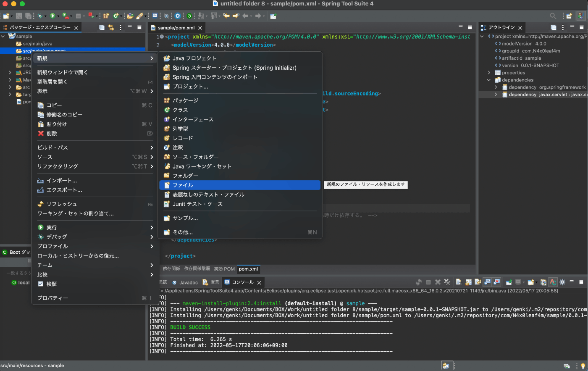Click the Back navigation arrow in toolbar
This screenshot has width=588, height=371.
[245, 16]
